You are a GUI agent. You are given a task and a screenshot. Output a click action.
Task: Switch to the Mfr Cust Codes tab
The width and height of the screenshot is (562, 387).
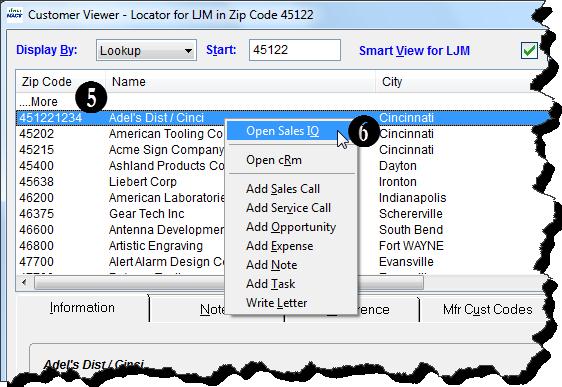pos(487,309)
